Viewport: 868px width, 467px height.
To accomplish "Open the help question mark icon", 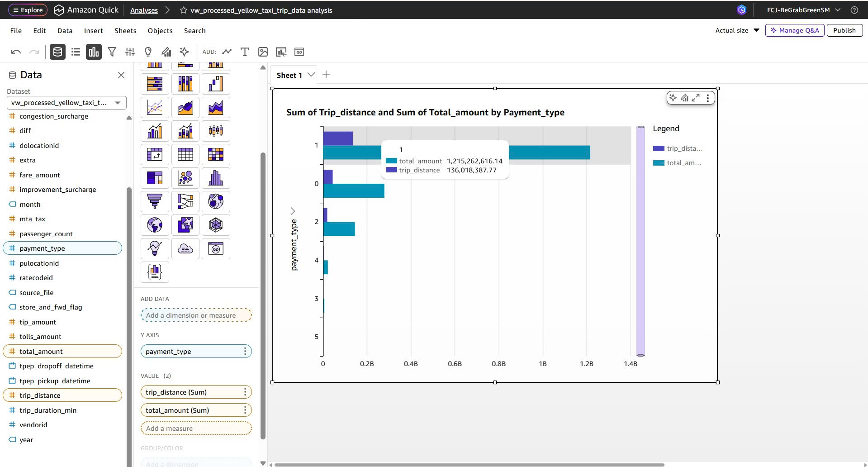I will 854,10.
